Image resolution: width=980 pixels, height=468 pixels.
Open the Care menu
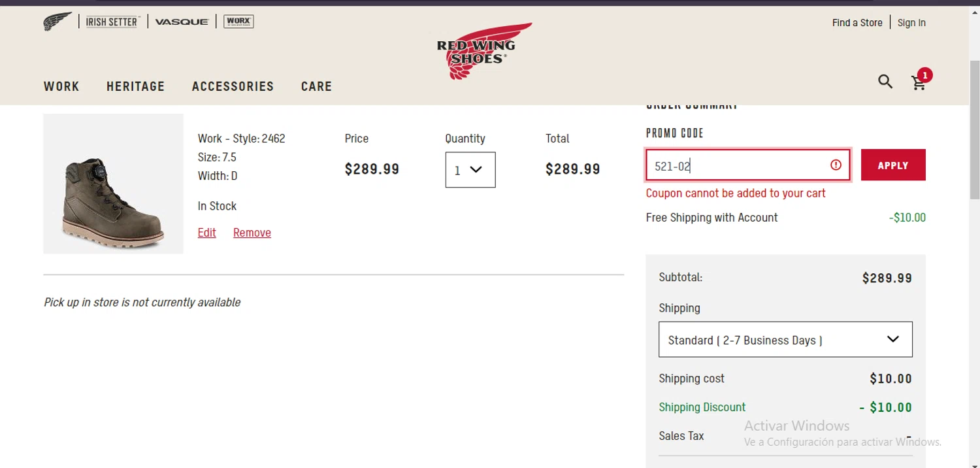point(316,86)
